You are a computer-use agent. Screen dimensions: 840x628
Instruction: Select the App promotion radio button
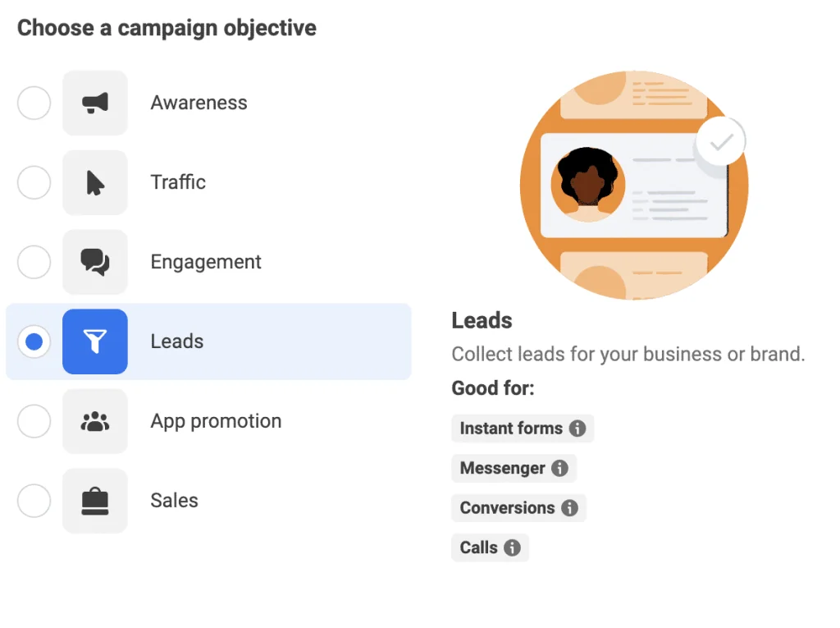tap(34, 421)
